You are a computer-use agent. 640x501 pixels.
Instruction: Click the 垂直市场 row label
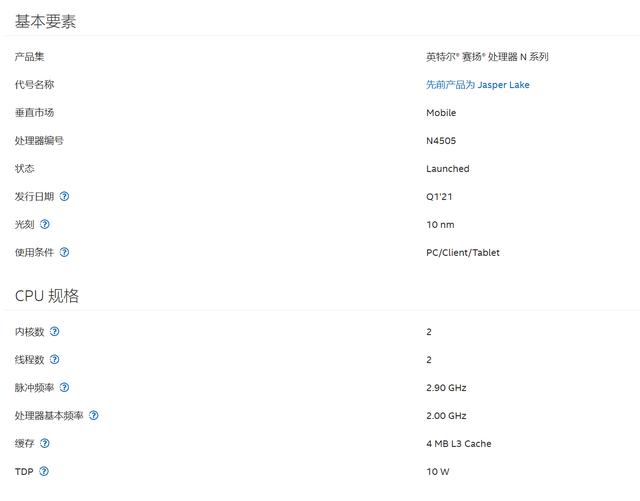[x=35, y=113]
